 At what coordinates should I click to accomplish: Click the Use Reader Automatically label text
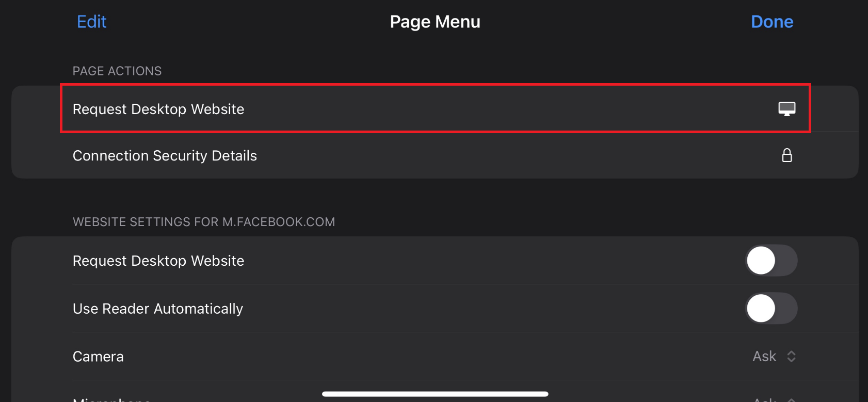pyautogui.click(x=157, y=309)
